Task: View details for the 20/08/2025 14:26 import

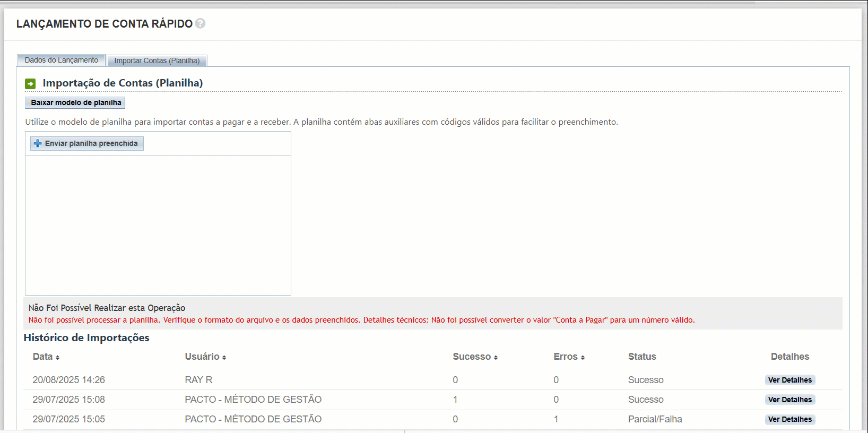Action: click(789, 380)
